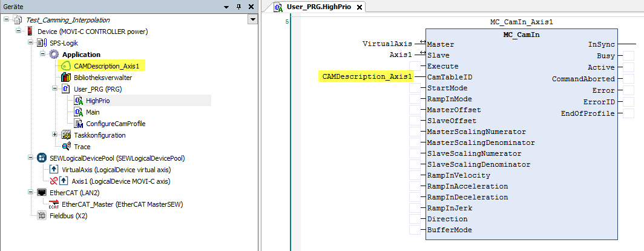Select Main action in device tree

tap(93, 112)
